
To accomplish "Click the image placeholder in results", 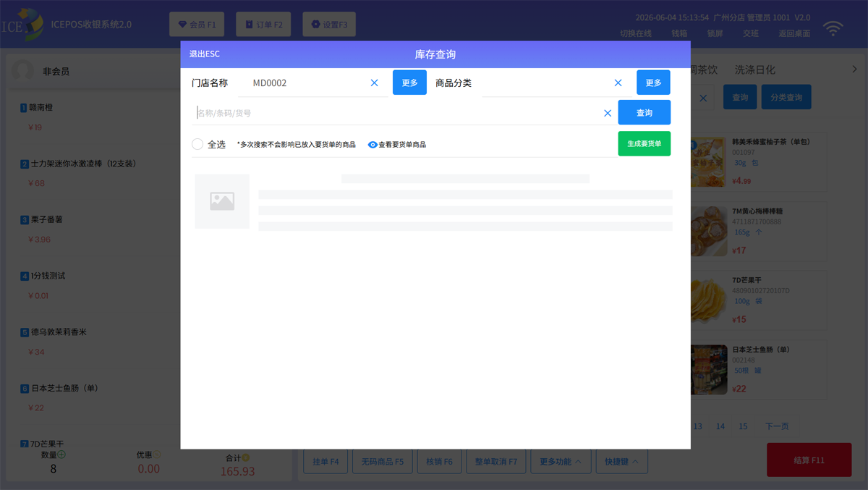I will pyautogui.click(x=222, y=201).
